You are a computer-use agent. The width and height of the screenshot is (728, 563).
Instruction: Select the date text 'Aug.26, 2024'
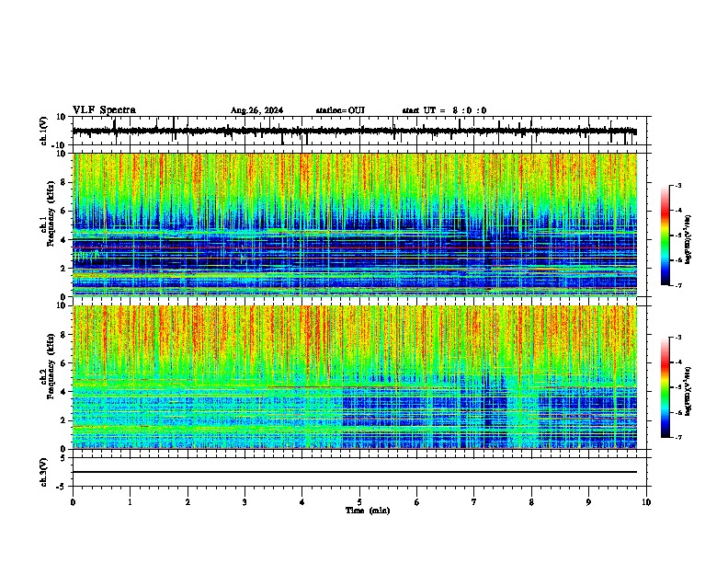[256, 110]
